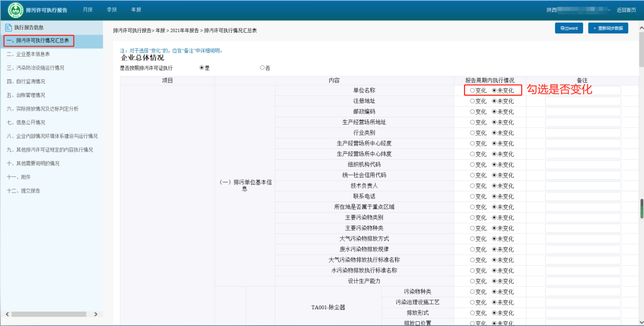Click the sidebar horizontal scrollbar thumb

point(48,313)
